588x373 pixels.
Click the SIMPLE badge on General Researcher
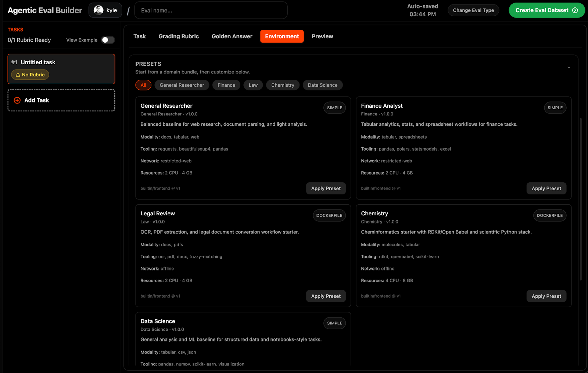334,108
